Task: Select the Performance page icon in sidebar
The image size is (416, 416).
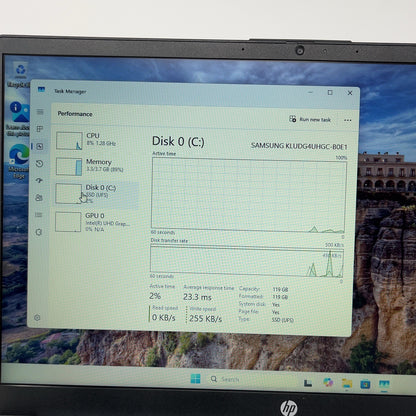Action: tap(40, 146)
